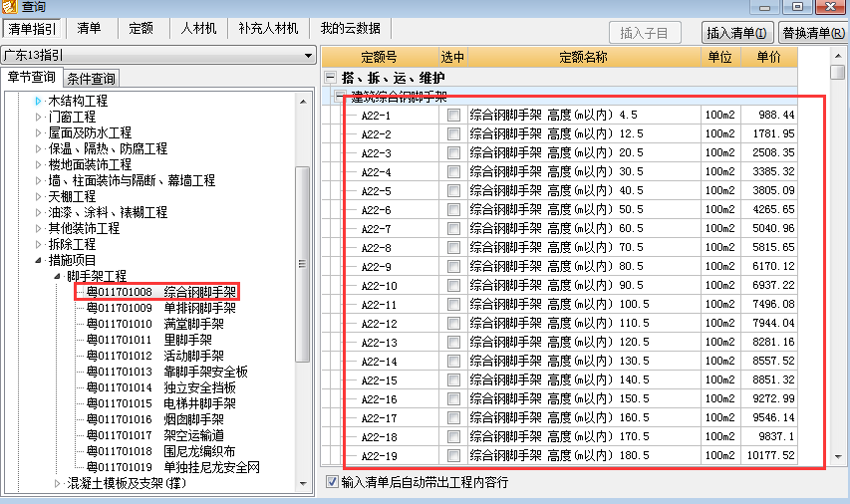The height and width of the screenshot is (504, 850).
Task: Click 综合钢脚手架 高度(m以内) 30.5 name cell
Action: pos(584,171)
